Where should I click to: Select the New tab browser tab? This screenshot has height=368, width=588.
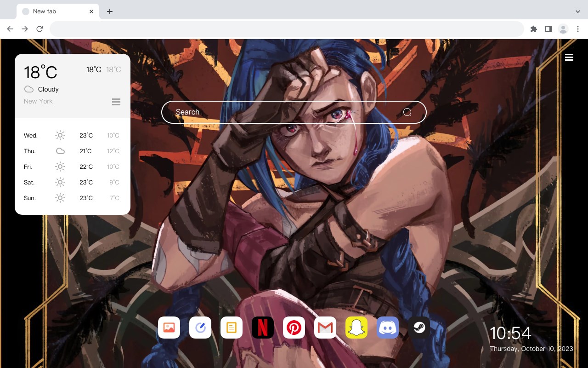[58, 11]
